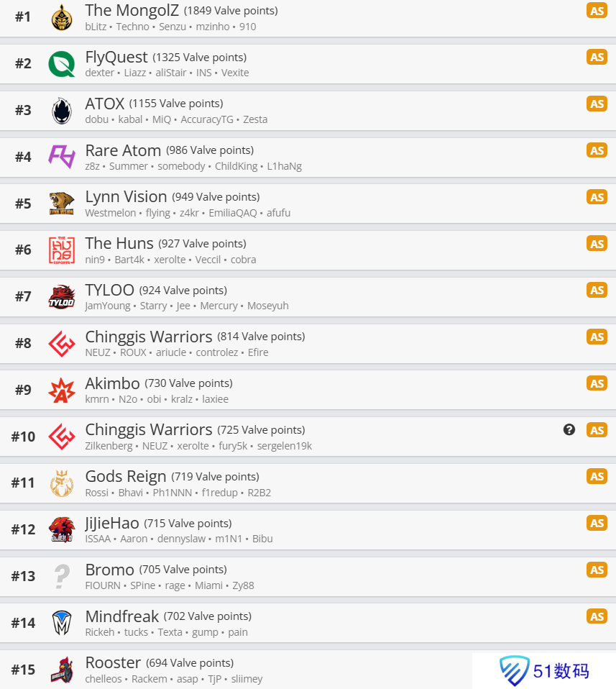The height and width of the screenshot is (689, 616).
Task: Open the JiJieHao team name link
Action: (112, 523)
